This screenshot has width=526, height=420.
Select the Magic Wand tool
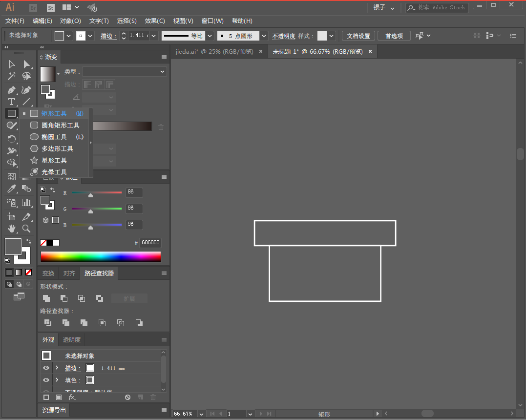12,76
